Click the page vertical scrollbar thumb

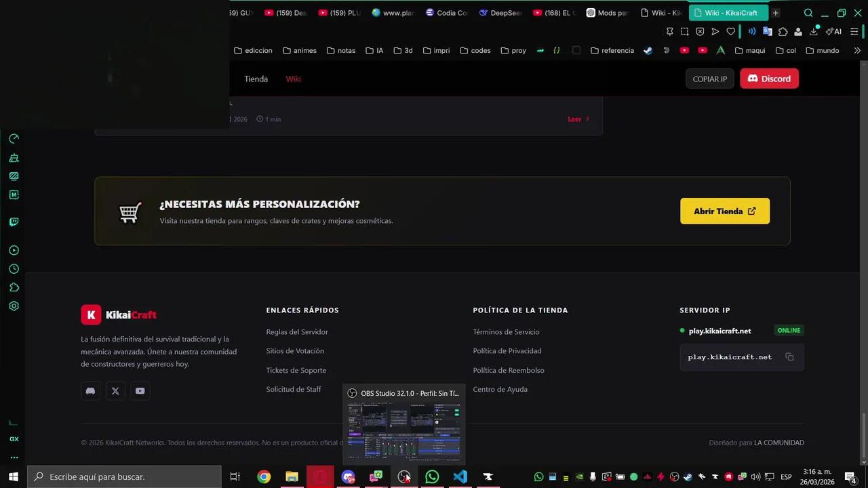864,434
